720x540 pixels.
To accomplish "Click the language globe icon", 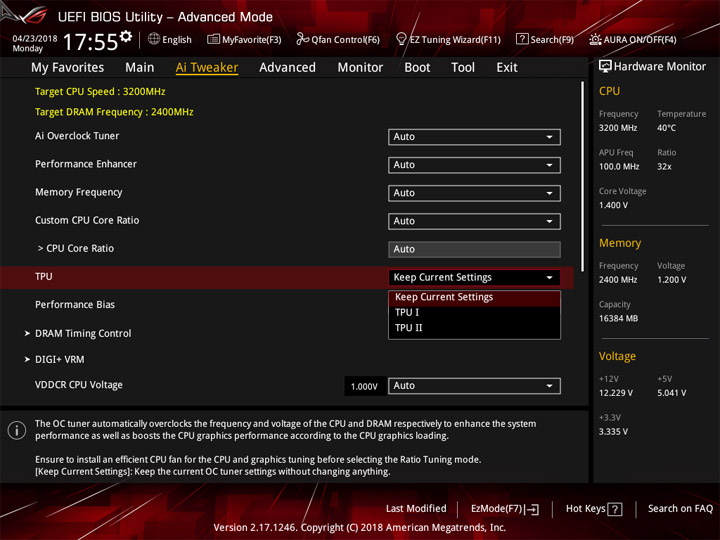I will click(x=154, y=39).
